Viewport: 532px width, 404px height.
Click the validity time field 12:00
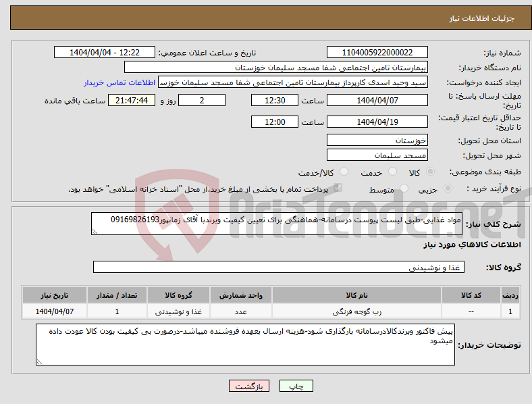(x=275, y=122)
